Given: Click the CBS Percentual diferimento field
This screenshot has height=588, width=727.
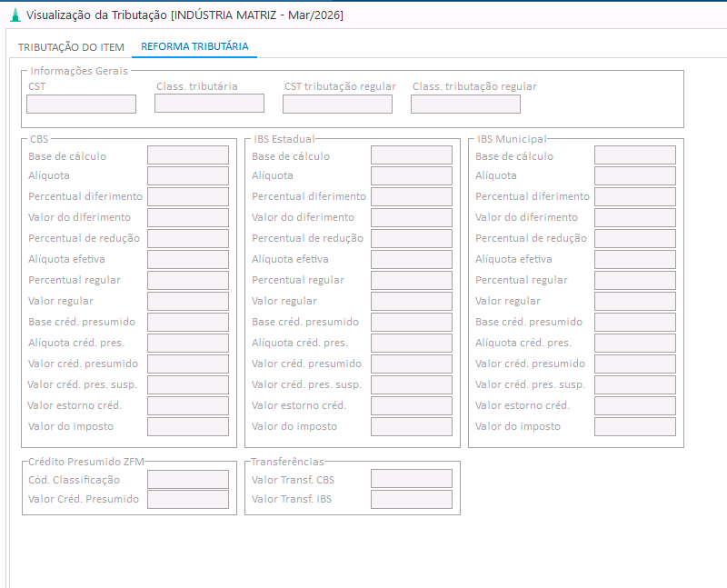Looking at the screenshot, I should pos(188,197).
